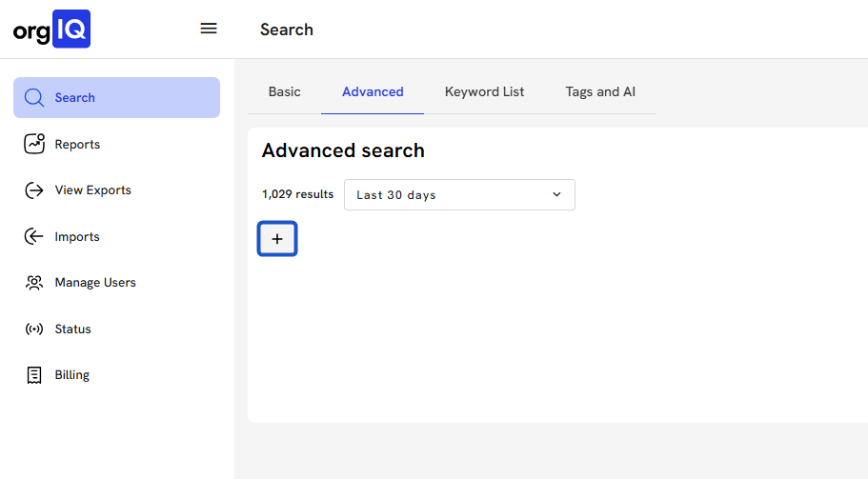The image size is (868, 479).
Task: Select the Advanced tab
Action: 373,92
